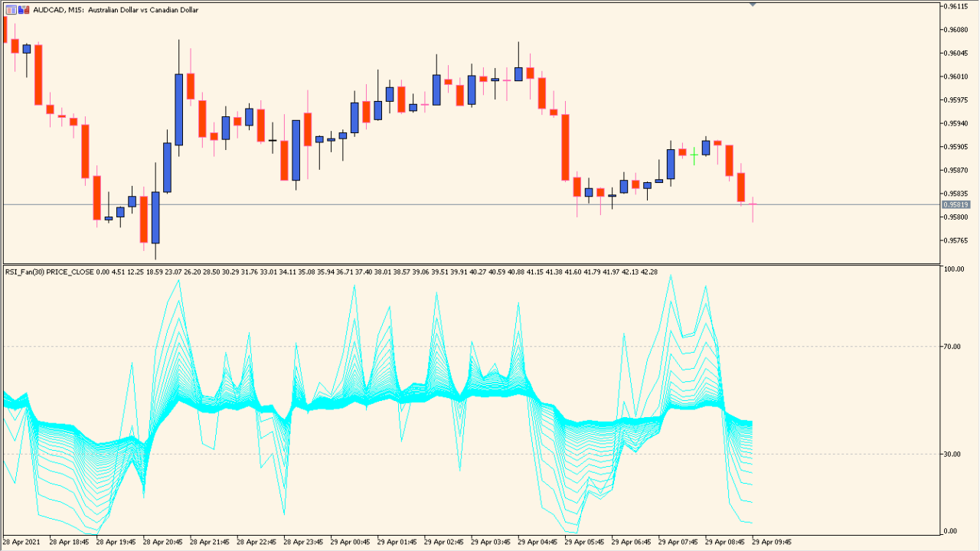Image resolution: width=980 pixels, height=551 pixels.
Task: Click the 29 Apr 04:45 time label
Action: point(539,542)
